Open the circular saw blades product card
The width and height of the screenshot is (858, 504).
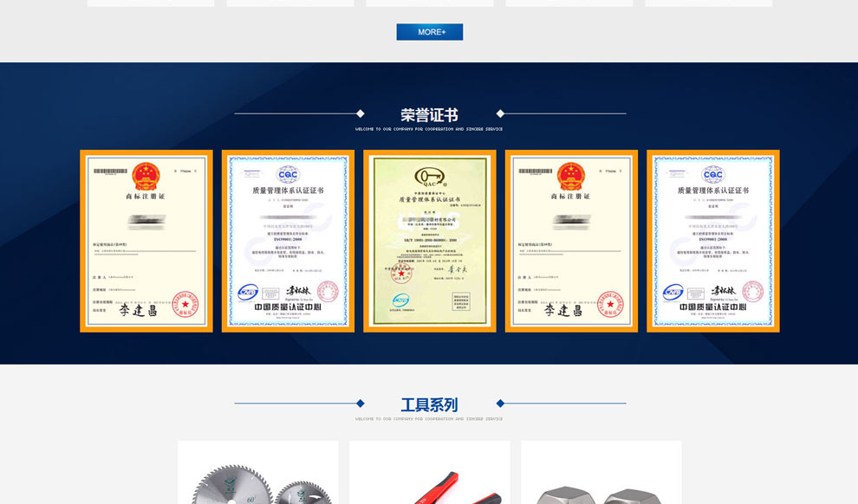coord(258,472)
